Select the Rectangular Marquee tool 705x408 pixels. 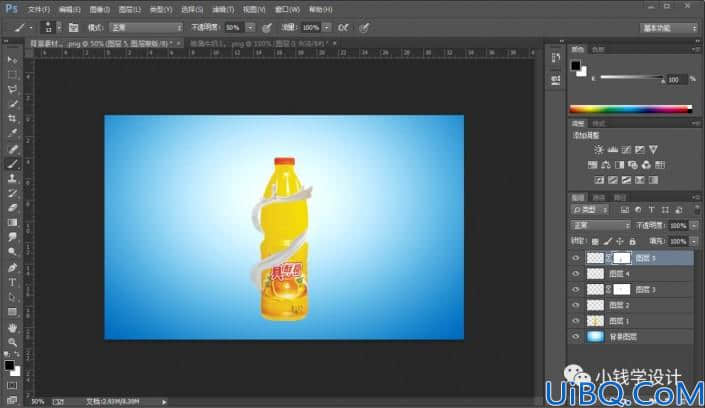tap(12, 75)
